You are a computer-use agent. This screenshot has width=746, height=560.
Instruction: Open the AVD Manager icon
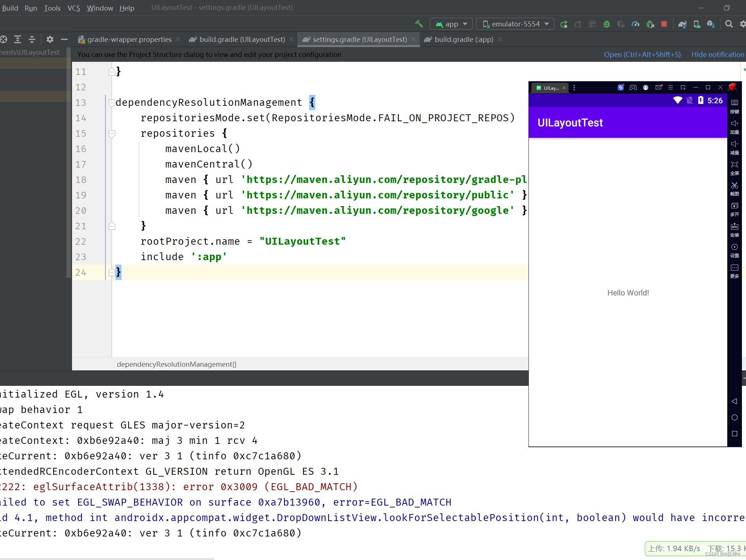point(697,24)
